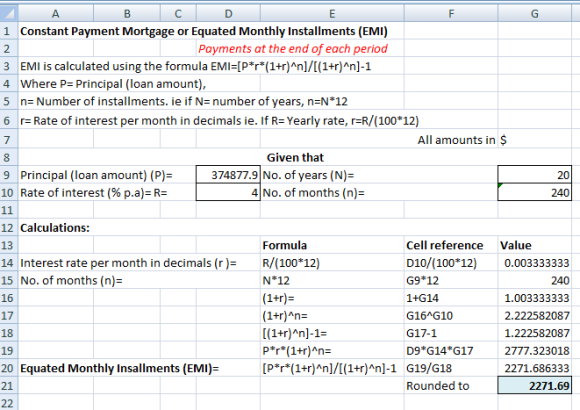
Task: Select column A header
Action: [x=55, y=14]
